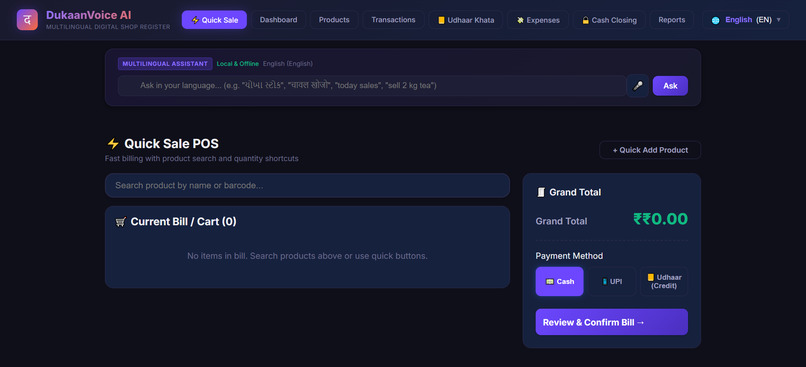
Task: Select Cash payment method
Action: (x=559, y=282)
